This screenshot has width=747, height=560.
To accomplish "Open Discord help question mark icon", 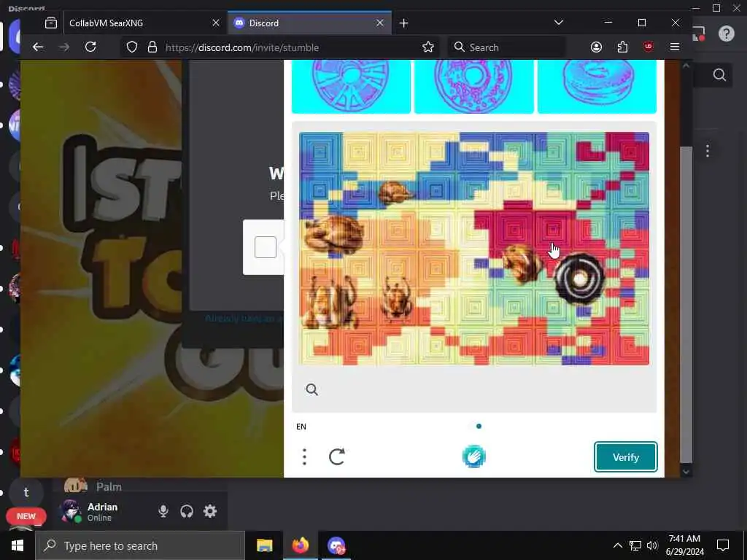I will [x=727, y=34].
